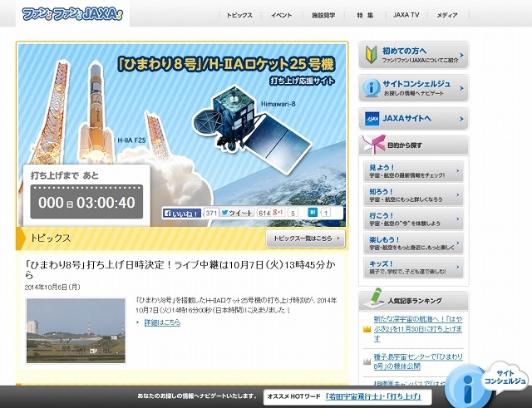
Task: Select the 見よう! category button
Action: coord(413,171)
